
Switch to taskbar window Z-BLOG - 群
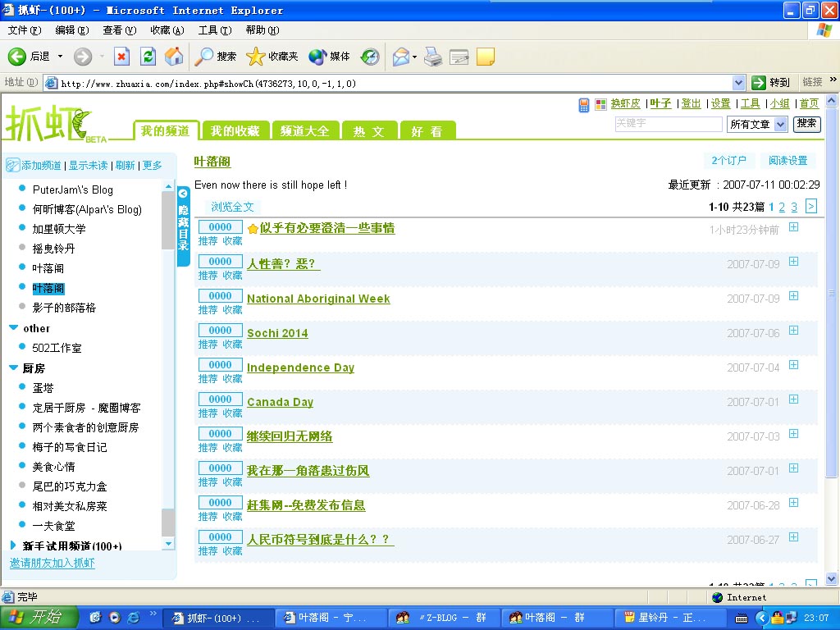pyautogui.click(x=444, y=618)
